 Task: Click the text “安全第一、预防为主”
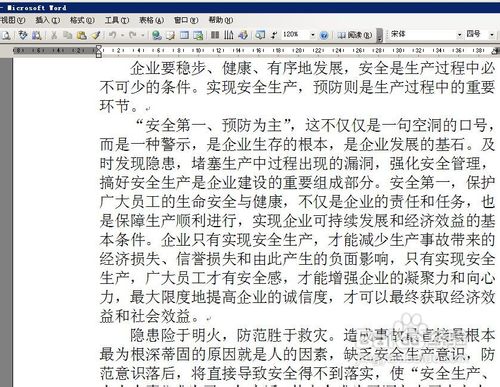click(215, 126)
